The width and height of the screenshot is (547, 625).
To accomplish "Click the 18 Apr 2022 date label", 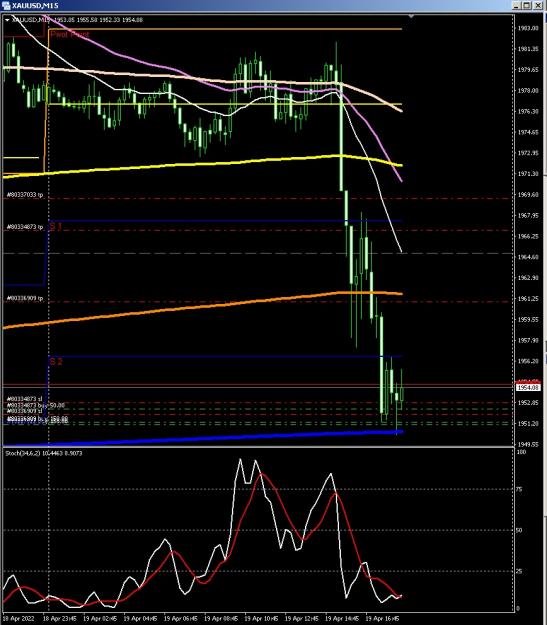I will [18, 619].
